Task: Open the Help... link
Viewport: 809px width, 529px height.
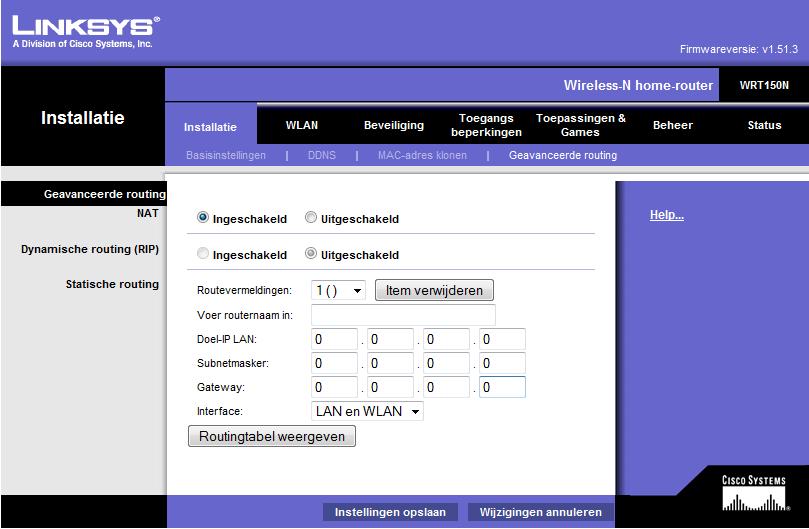Action: point(667,215)
